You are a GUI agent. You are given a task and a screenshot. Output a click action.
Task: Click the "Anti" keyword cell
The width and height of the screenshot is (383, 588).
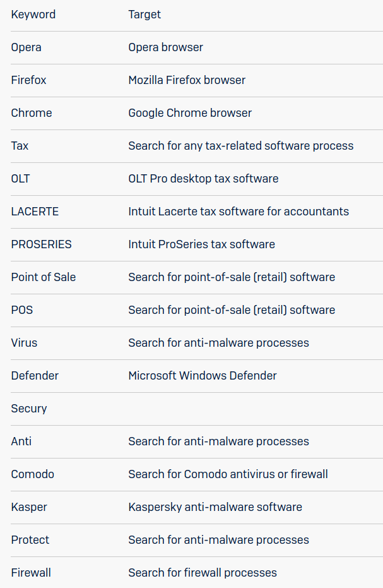click(21, 441)
